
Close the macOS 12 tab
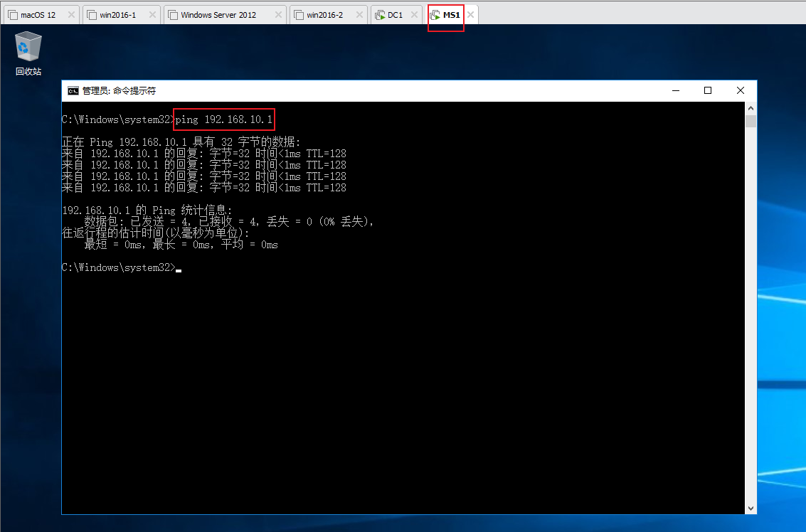tap(71, 15)
